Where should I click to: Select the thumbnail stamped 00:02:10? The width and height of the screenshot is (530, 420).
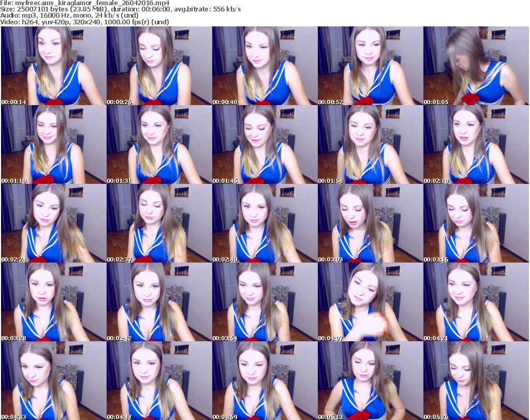(476, 144)
